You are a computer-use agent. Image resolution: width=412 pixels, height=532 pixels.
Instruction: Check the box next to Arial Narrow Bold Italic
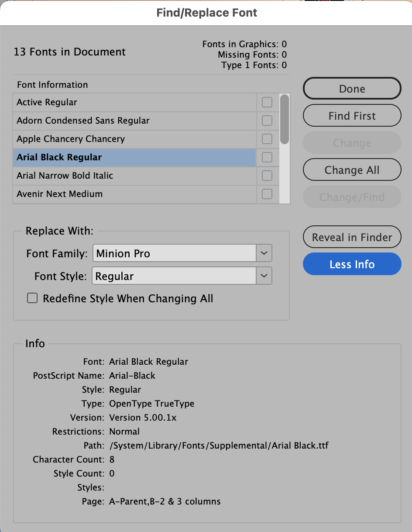pyautogui.click(x=267, y=176)
